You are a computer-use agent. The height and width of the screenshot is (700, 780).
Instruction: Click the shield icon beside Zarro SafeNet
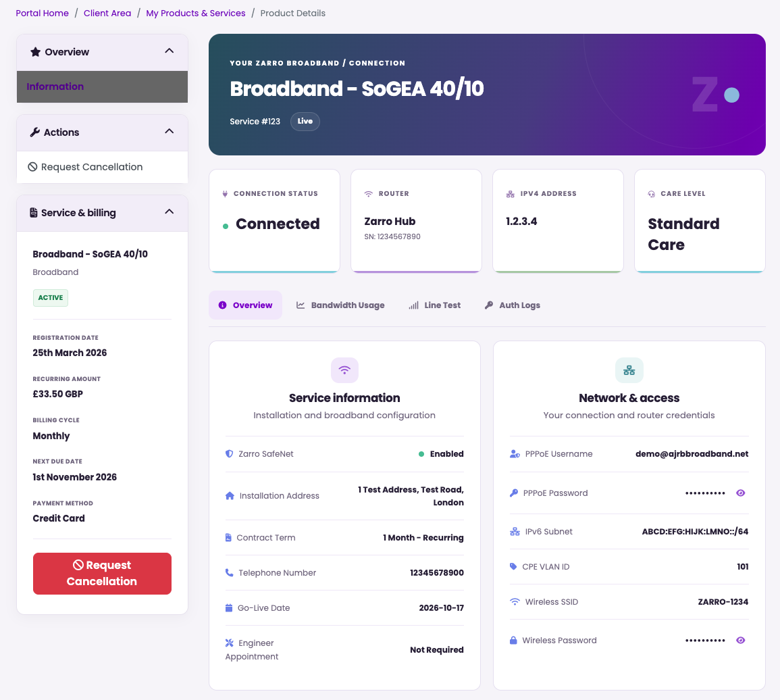[230, 453]
